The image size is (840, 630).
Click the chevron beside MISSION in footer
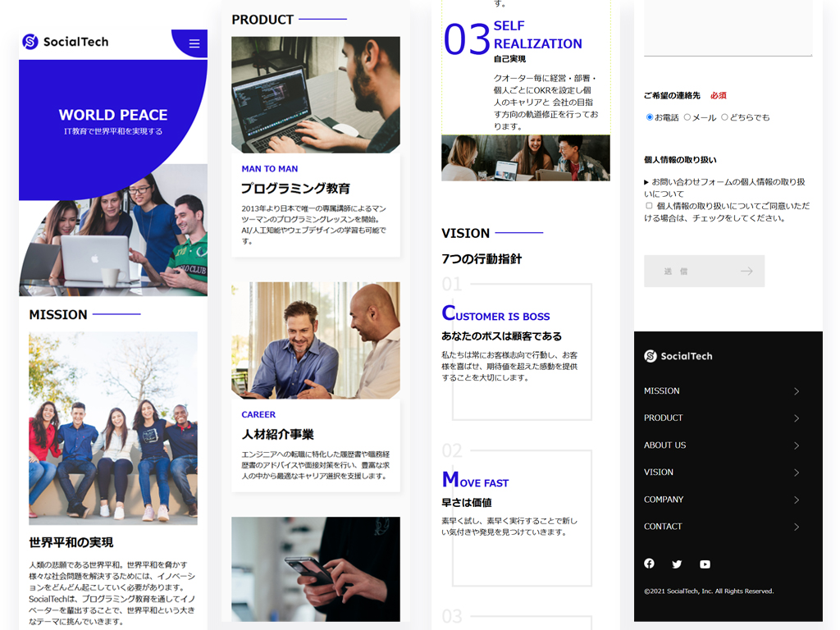[x=796, y=391]
